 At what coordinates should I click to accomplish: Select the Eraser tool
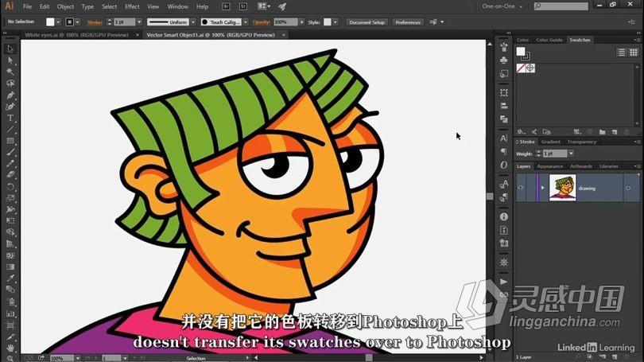click(x=10, y=175)
